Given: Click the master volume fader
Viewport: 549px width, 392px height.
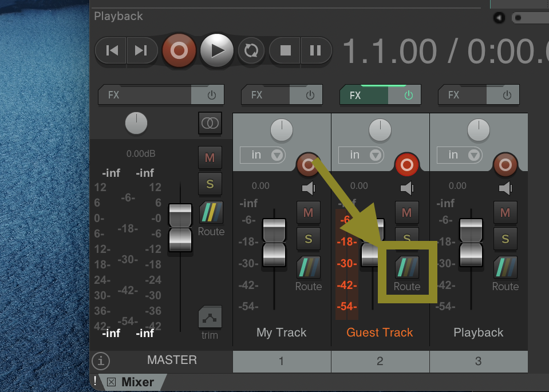Looking at the screenshot, I should point(180,227).
